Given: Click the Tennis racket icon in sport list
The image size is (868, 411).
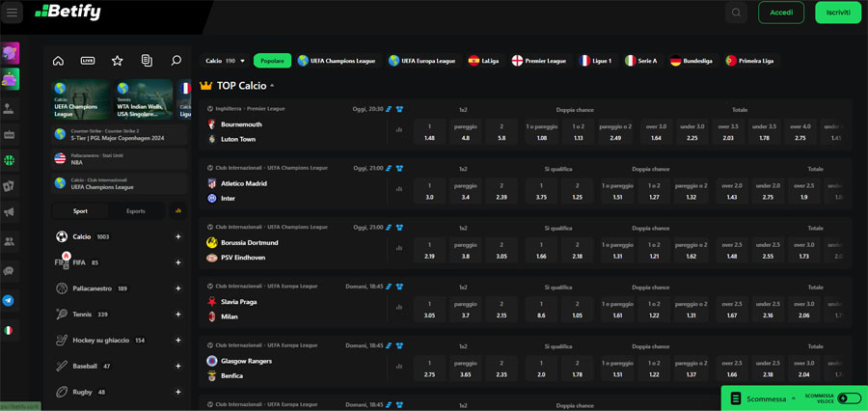Looking at the screenshot, I should [x=62, y=315].
